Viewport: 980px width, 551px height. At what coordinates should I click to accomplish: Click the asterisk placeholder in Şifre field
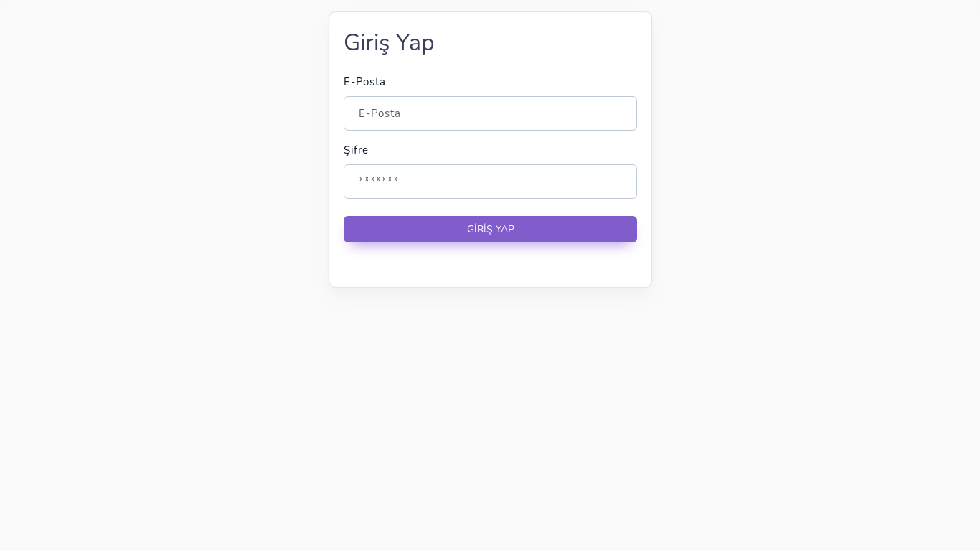point(378,182)
